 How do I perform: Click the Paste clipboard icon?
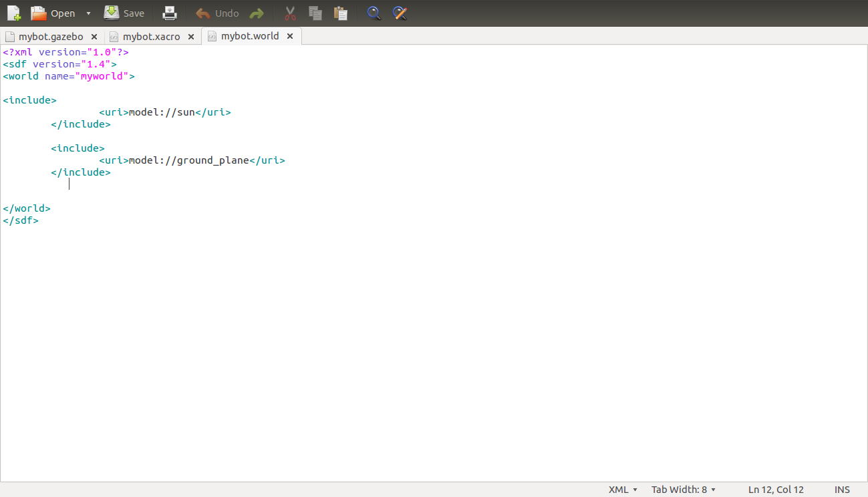(341, 13)
